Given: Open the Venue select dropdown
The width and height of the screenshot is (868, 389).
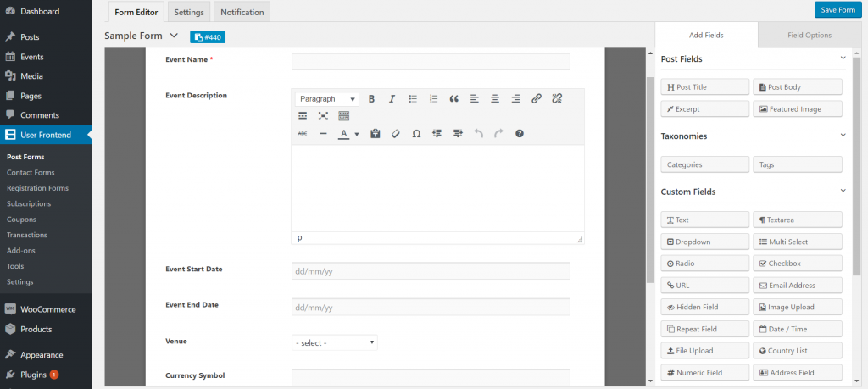Looking at the screenshot, I should (x=335, y=342).
